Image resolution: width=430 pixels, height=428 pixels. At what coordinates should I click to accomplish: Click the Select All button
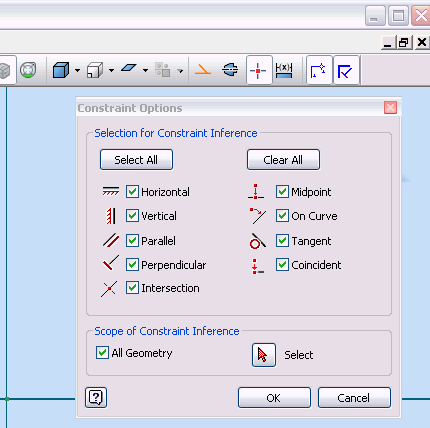[x=136, y=160]
